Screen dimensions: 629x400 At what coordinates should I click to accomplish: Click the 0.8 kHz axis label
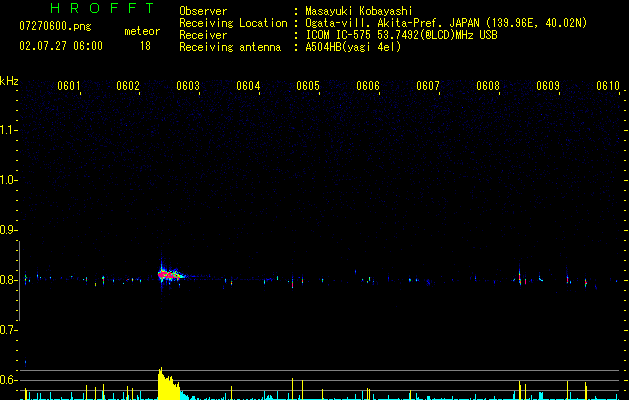(8, 280)
